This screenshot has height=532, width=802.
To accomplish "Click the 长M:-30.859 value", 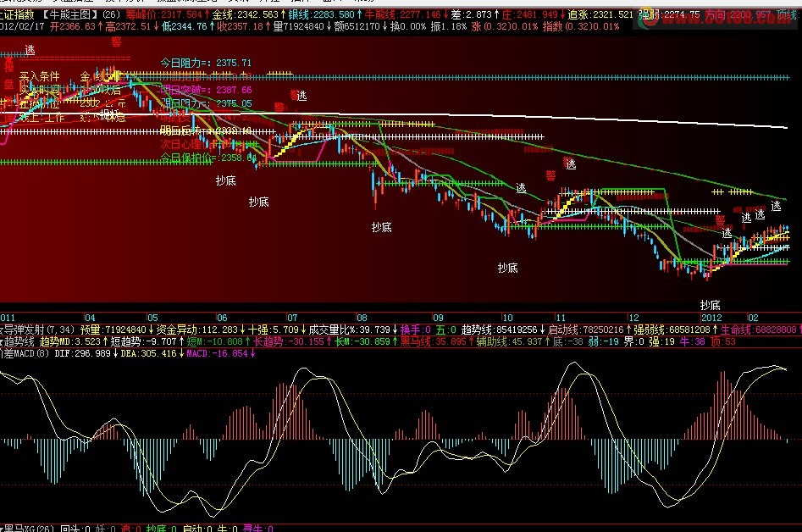I will tap(366, 341).
